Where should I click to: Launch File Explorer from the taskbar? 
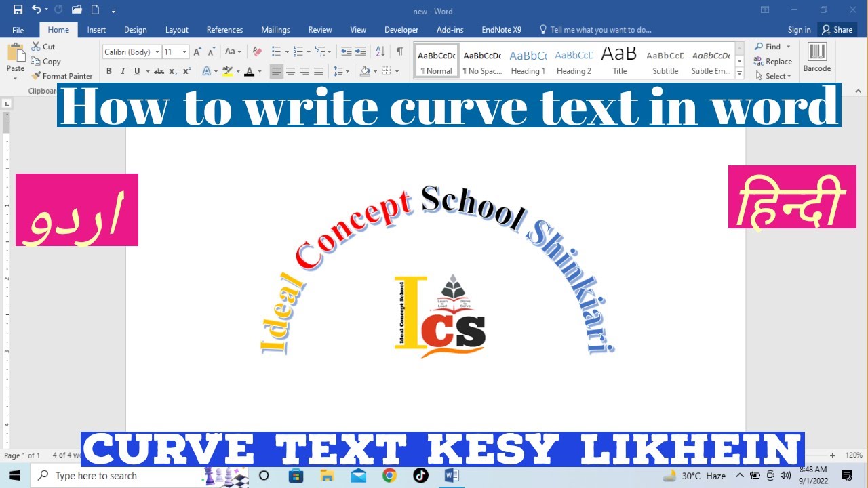tap(327, 476)
